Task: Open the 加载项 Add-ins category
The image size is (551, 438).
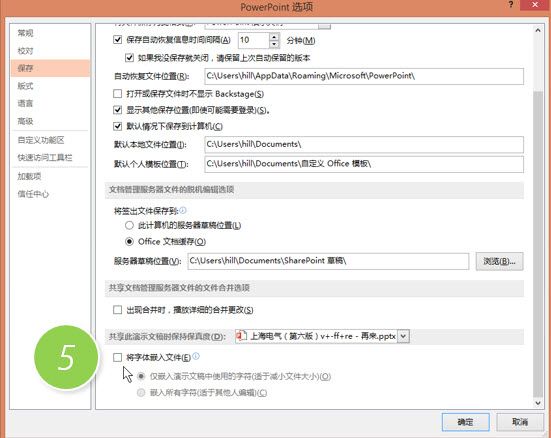Action: tap(50, 176)
